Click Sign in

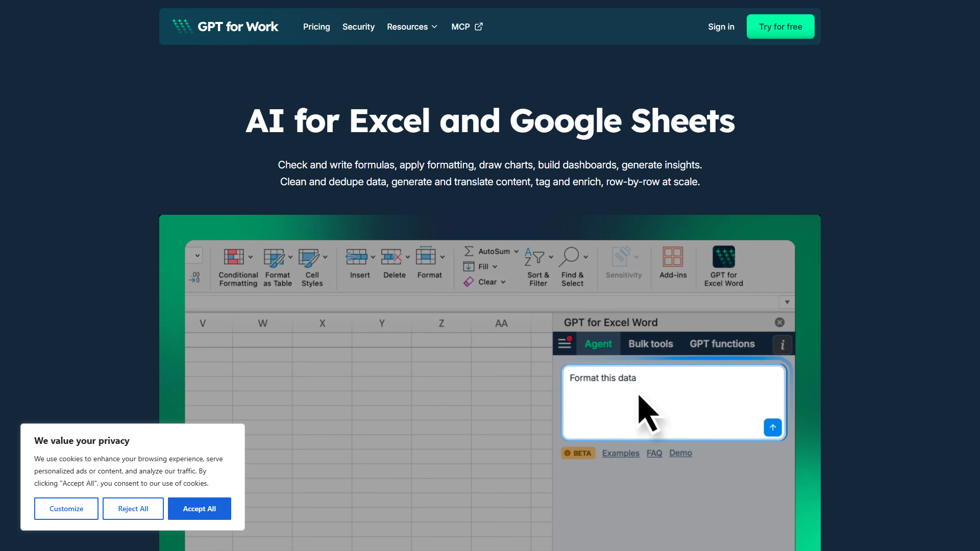(x=721, y=27)
